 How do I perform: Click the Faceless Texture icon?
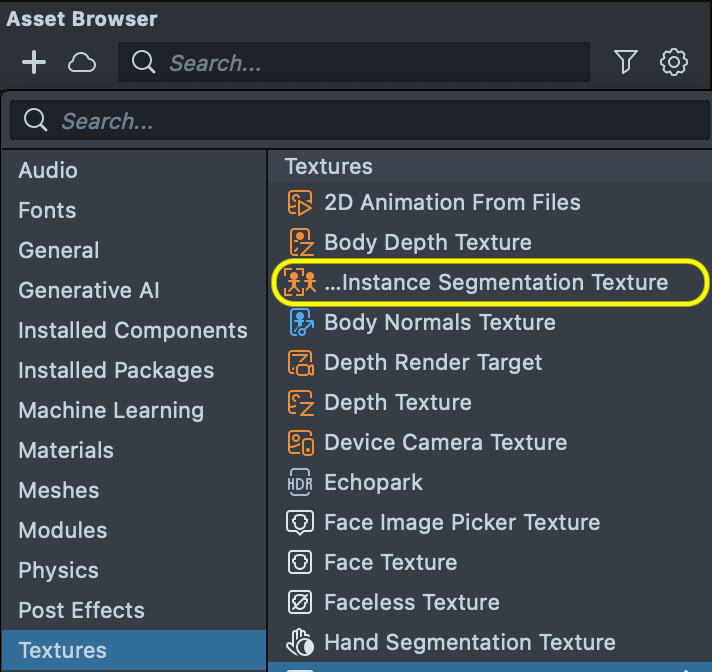tap(300, 603)
